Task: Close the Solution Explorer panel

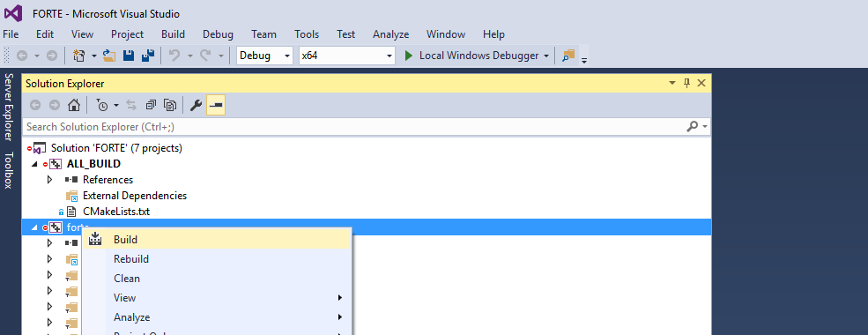Action: (x=701, y=83)
